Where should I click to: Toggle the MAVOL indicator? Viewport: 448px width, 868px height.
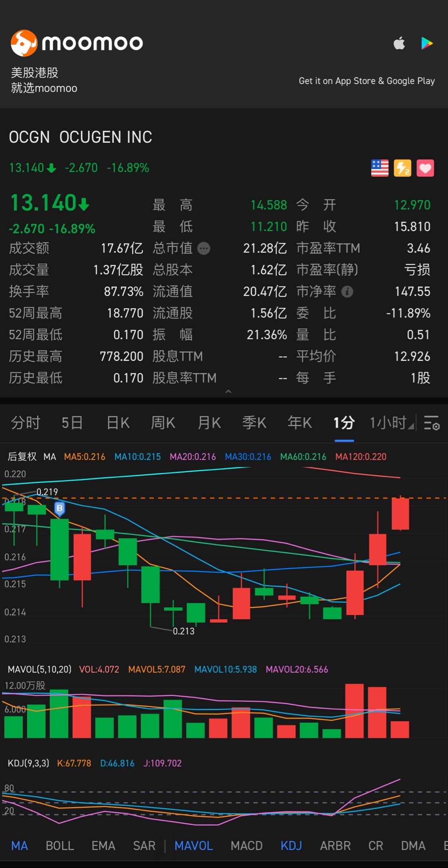[194, 846]
